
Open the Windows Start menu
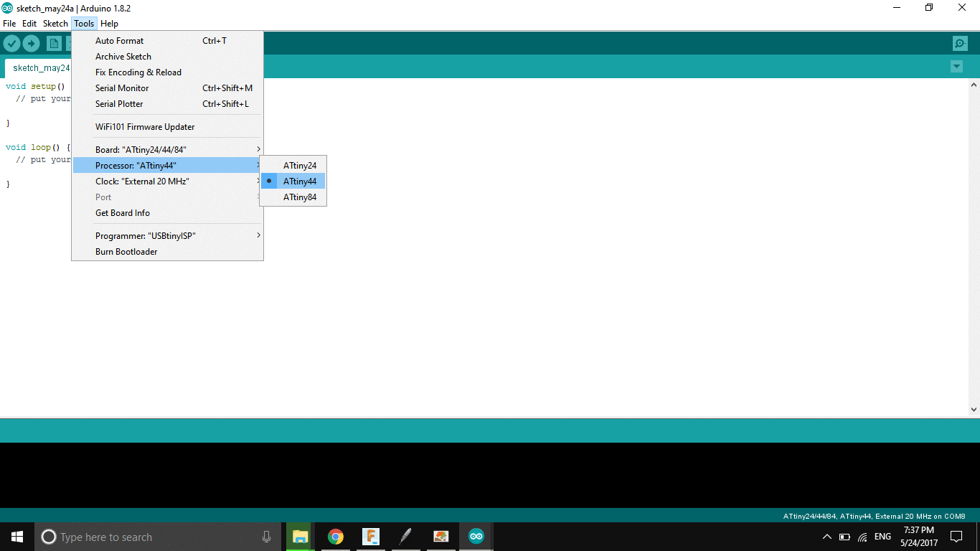coord(17,537)
